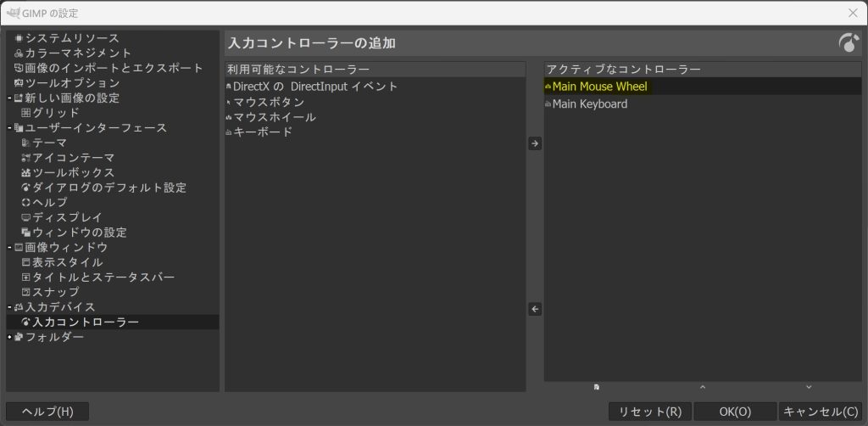
Task: Select フォルダー in the tree
Action: click(55, 337)
